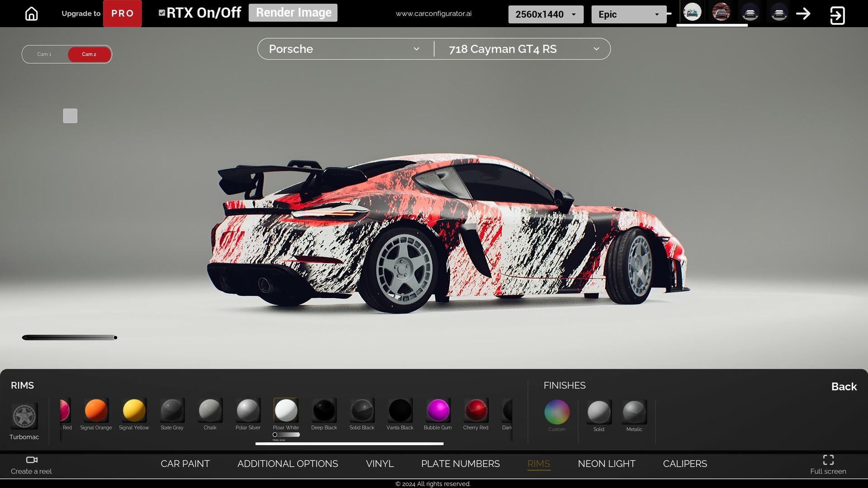Open the NEON LIGHT tab
This screenshot has height=488, width=868.
[606, 464]
